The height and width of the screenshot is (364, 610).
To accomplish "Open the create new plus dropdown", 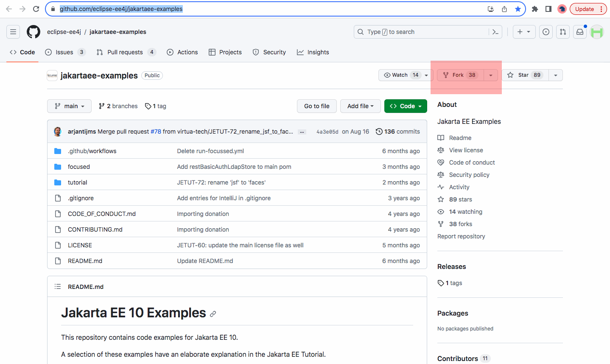I will pyautogui.click(x=524, y=32).
